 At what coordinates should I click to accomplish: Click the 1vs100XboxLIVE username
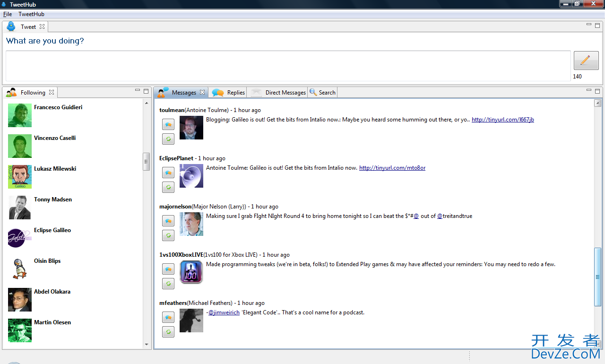click(181, 255)
